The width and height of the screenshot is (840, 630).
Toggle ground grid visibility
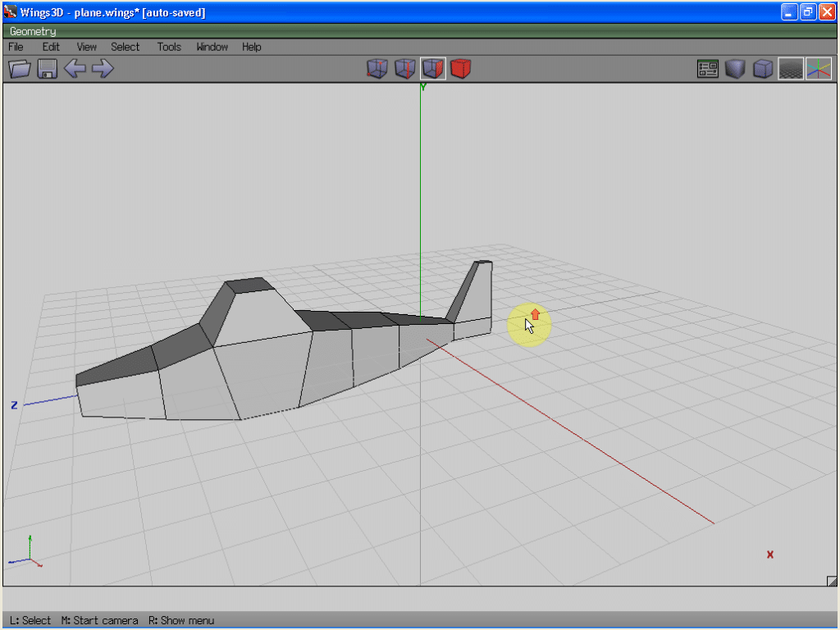point(791,69)
